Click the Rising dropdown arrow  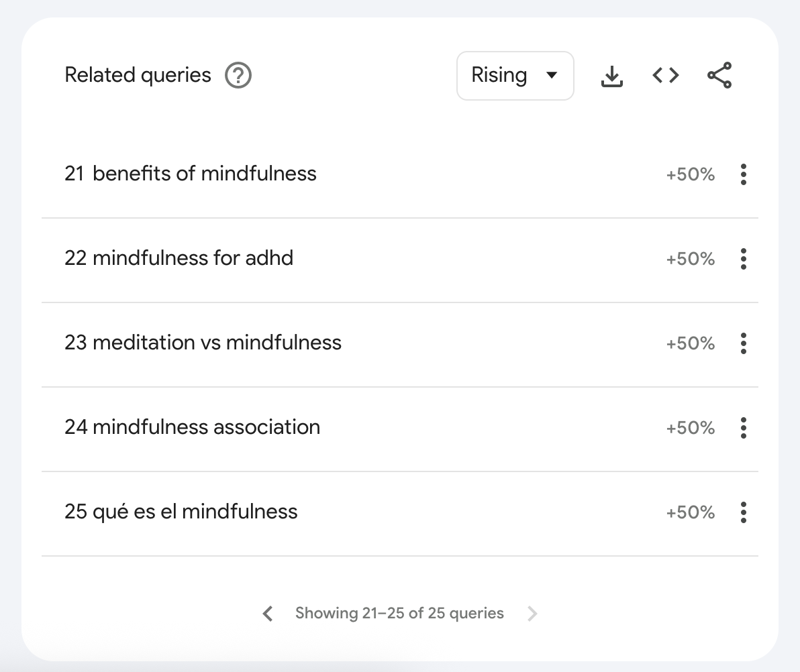[x=552, y=76]
